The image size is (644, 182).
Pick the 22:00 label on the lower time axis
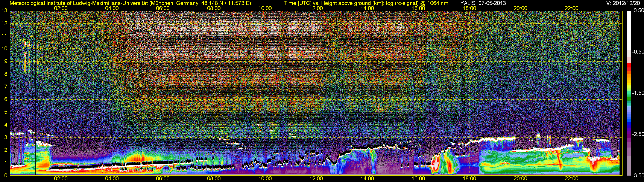coord(571,179)
